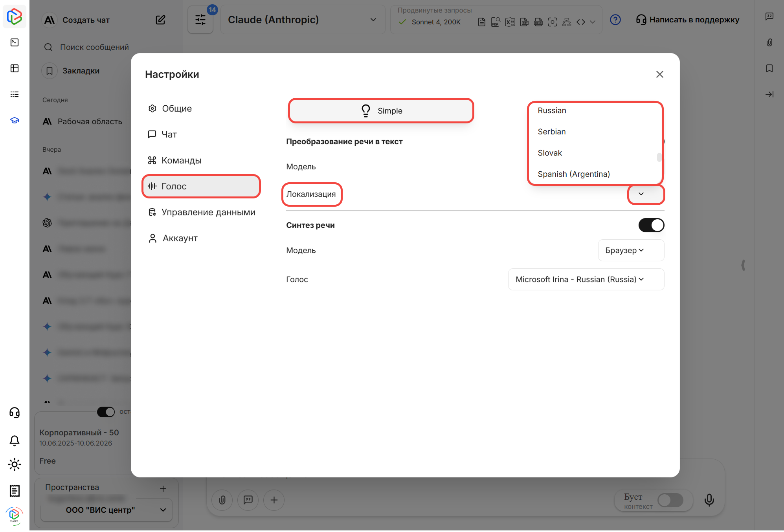Open the Управление данными settings tab

[201, 212]
